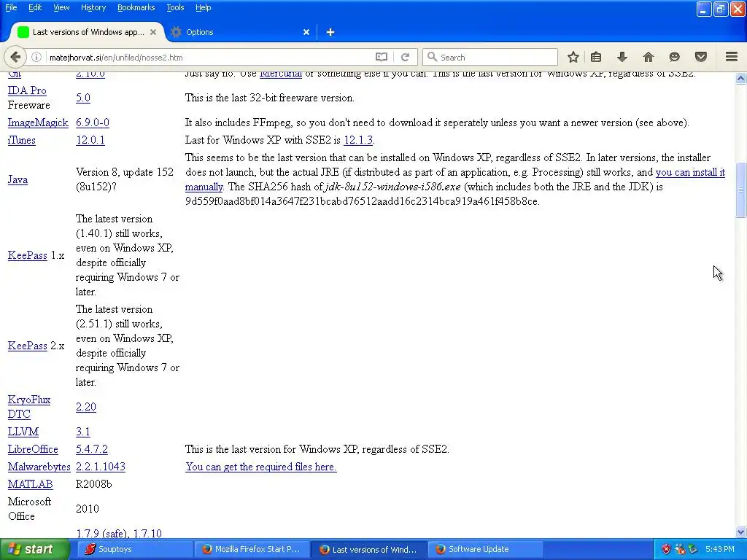Open Malwarebytes version 2.2.1.1043 link

(101, 467)
